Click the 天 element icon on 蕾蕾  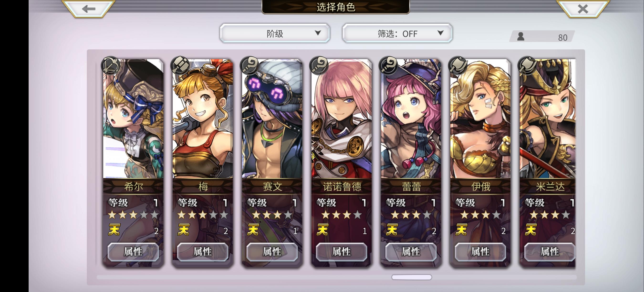392,229
